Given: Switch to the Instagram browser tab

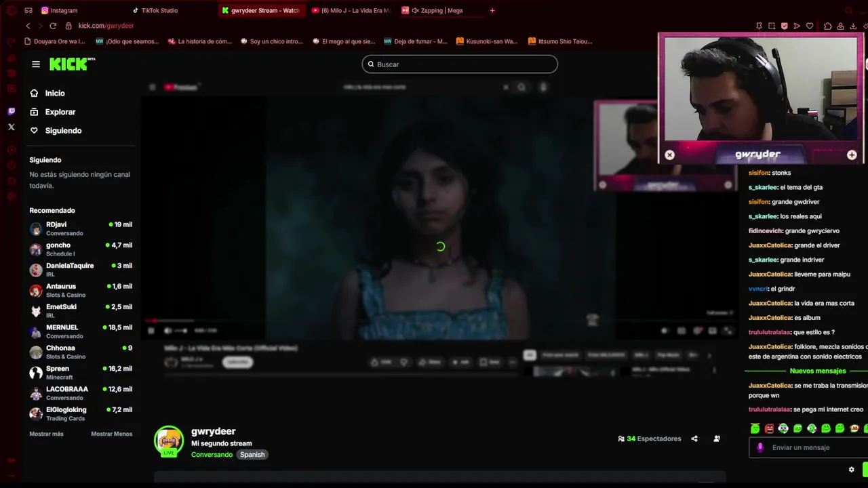Looking at the screenshot, I should pos(60,10).
